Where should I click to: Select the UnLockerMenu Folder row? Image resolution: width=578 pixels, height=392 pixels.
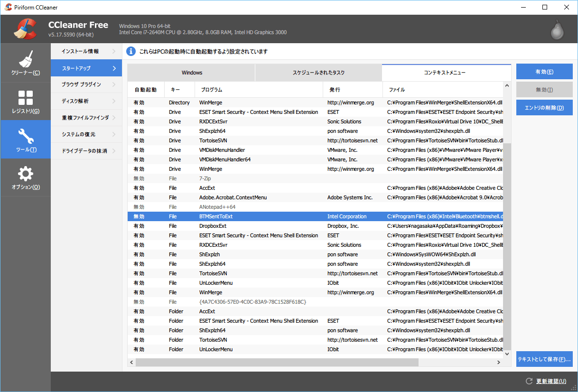coord(315,349)
